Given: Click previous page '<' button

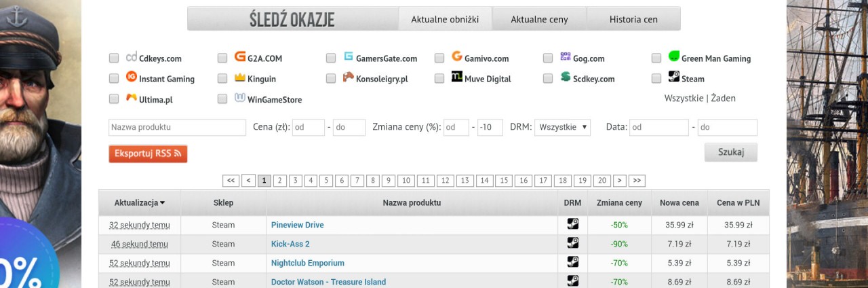Looking at the screenshot, I should (x=248, y=181).
